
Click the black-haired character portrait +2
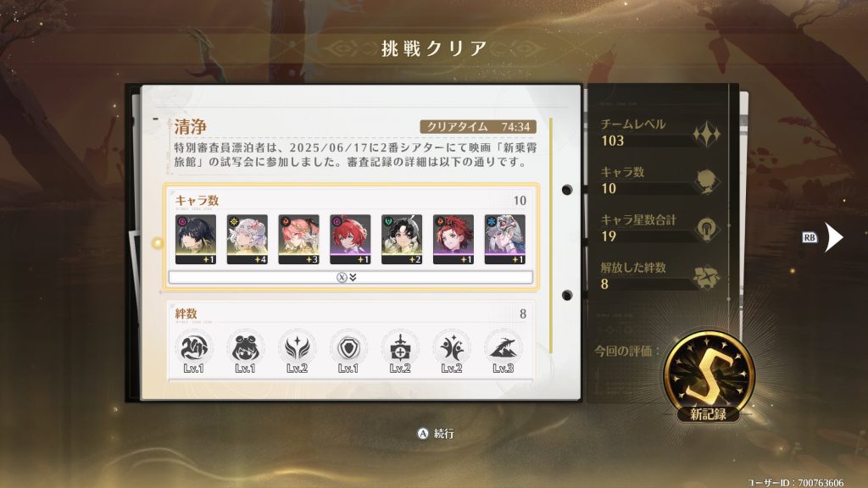point(401,240)
